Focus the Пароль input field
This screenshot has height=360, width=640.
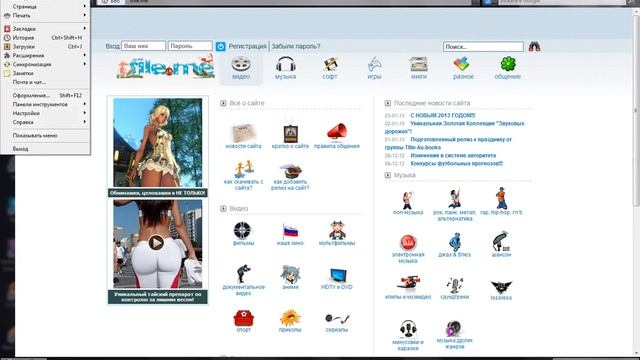tap(190, 46)
